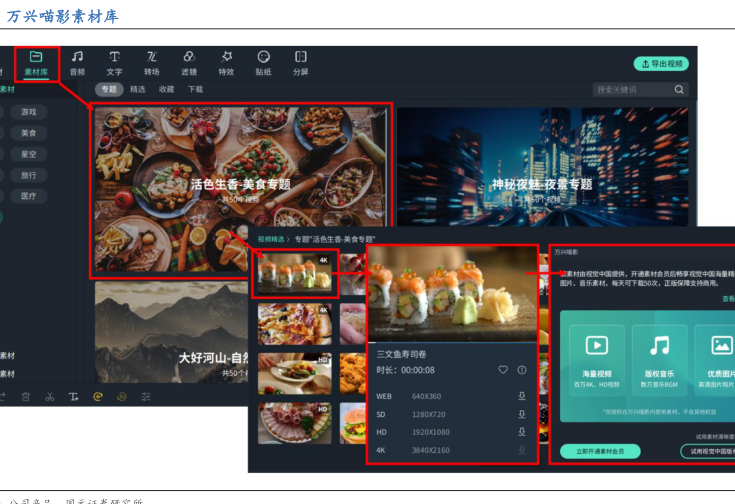The image size is (735, 504).
Task: Open the 转场 transitions panel
Action: [151, 63]
